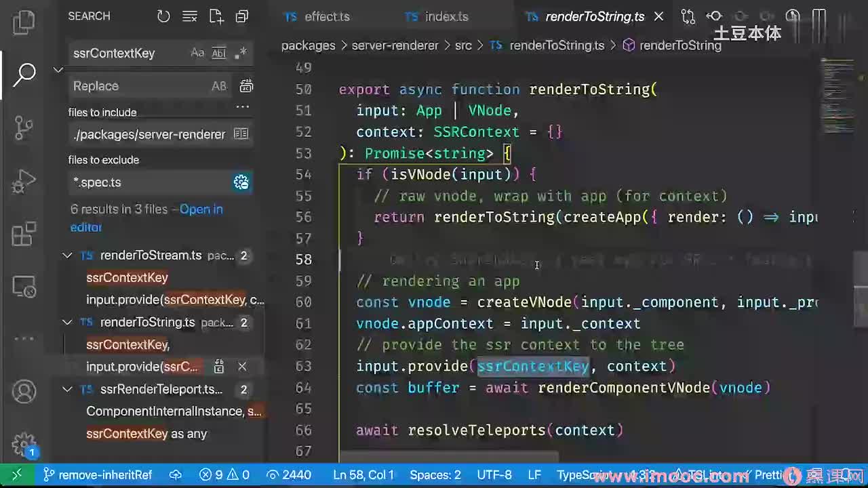The height and width of the screenshot is (488, 868).
Task: Open the Source Control view
Action: pyautogui.click(x=24, y=127)
